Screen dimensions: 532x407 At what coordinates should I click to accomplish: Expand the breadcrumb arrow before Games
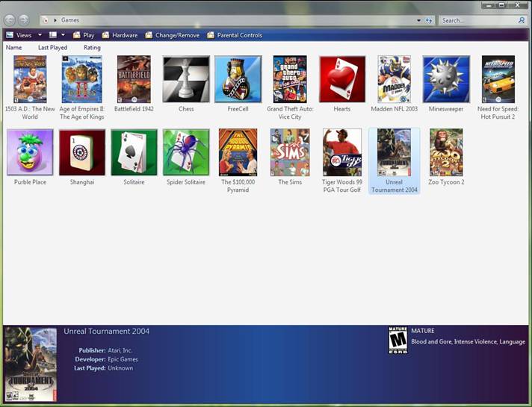(55, 20)
